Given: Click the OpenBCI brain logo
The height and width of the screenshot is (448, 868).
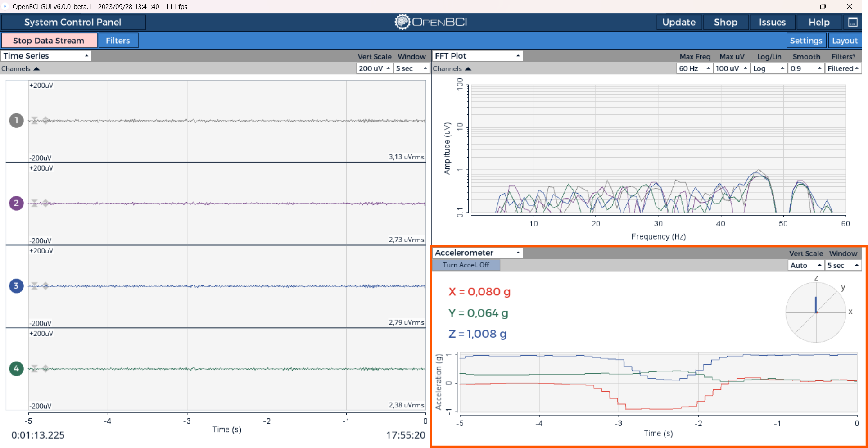Looking at the screenshot, I should click(402, 22).
